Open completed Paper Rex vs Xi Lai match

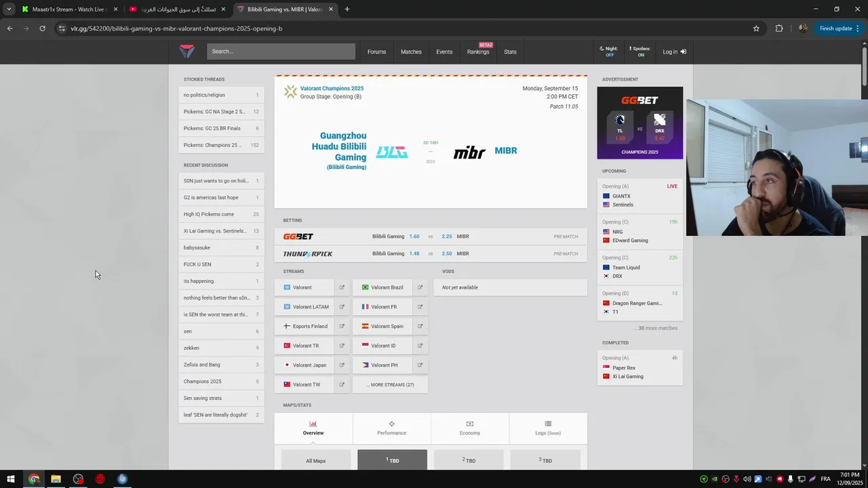[640, 367]
